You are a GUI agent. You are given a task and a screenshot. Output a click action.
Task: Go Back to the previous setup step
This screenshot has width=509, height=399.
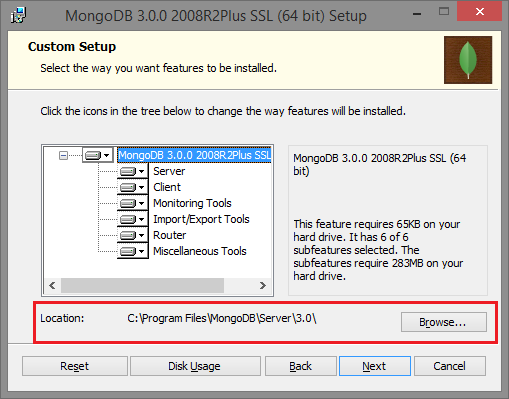point(301,366)
